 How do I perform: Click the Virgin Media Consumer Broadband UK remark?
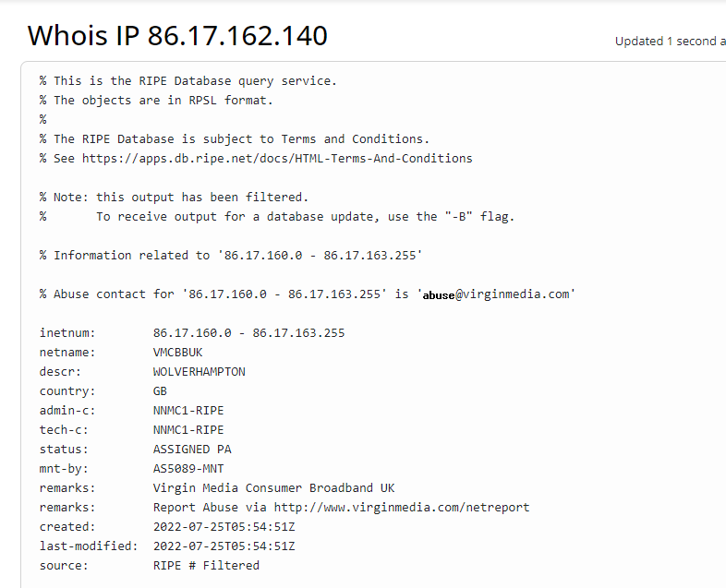coord(273,487)
